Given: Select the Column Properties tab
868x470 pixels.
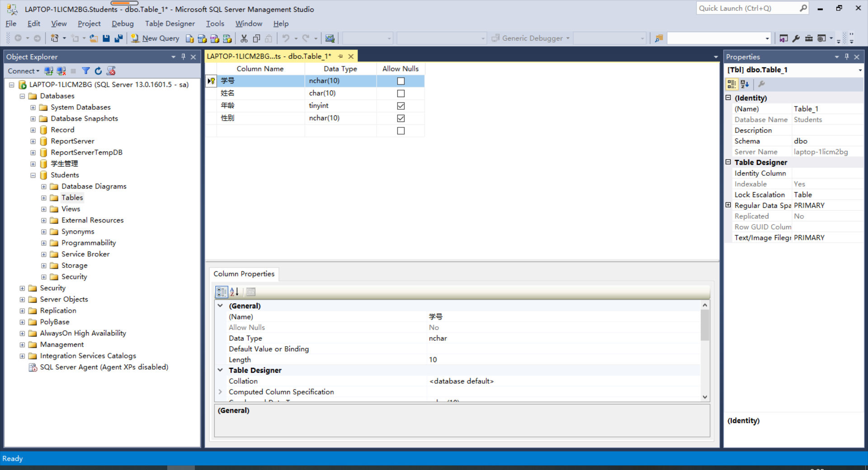Looking at the screenshot, I should point(244,274).
